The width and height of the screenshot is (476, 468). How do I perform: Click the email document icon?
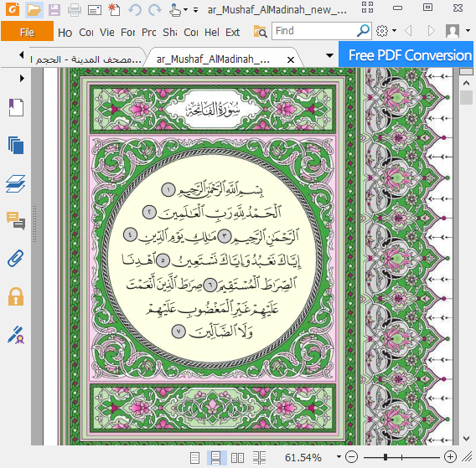click(95, 10)
